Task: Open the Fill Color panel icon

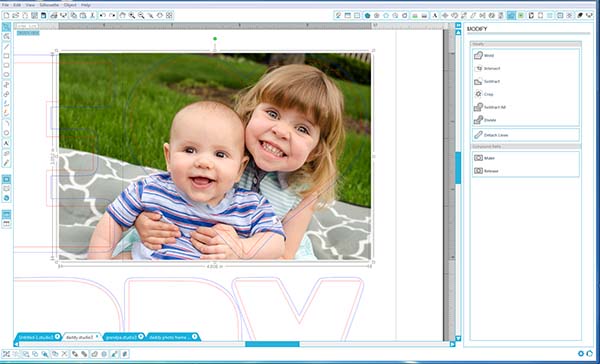Action: (367, 16)
